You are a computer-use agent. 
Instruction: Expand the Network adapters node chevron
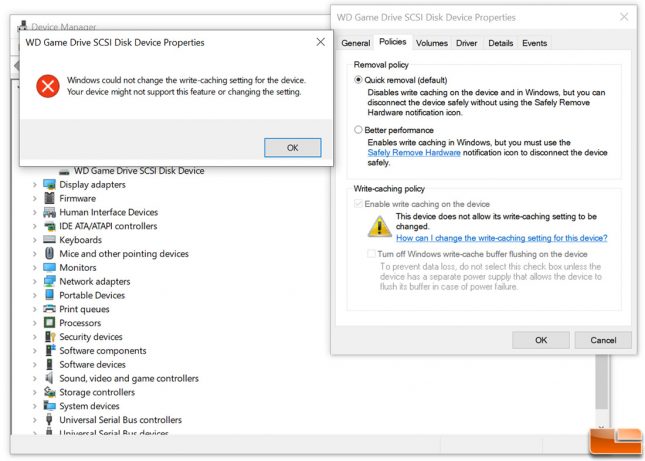click(35, 282)
